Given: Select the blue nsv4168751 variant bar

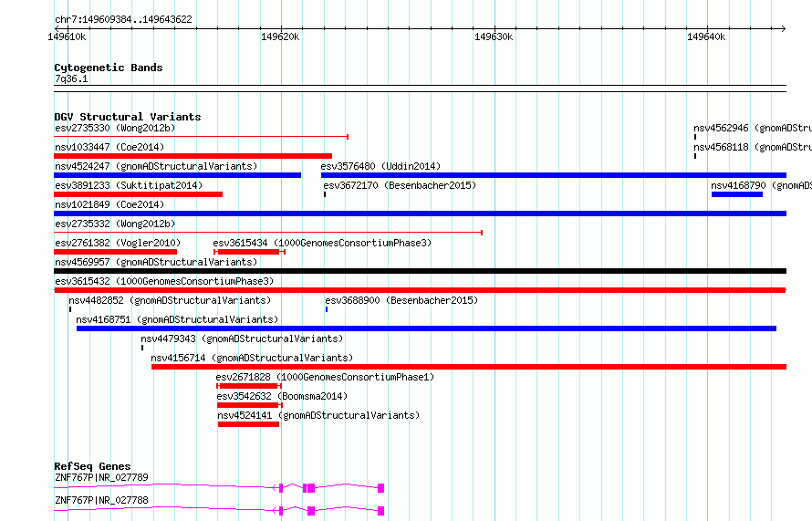Looking at the screenshot, I should point(426,328).
